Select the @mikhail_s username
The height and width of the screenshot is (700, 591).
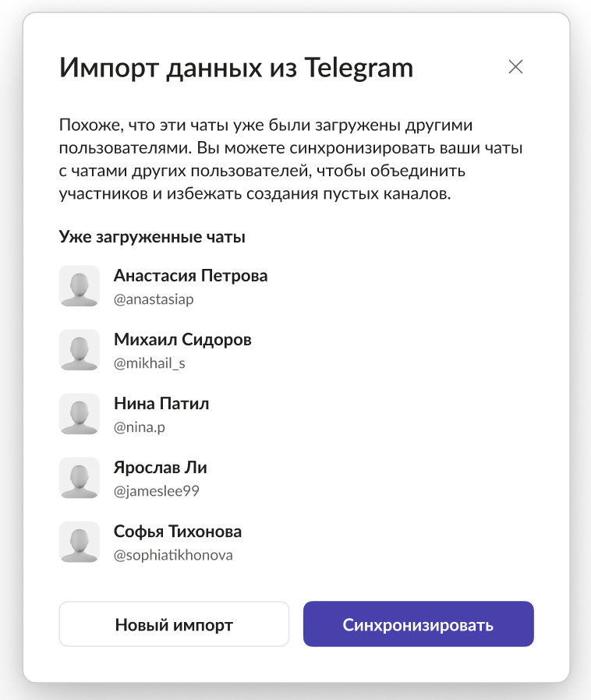(x=150, y=362)
